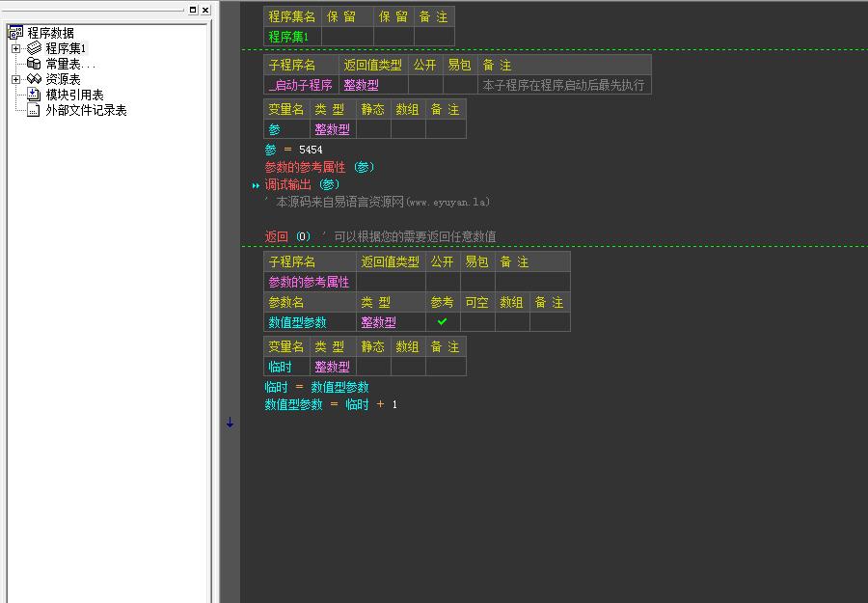Click the 程序数据 root icon
This screenshot has height=603, width=868.
pos(15,33)
